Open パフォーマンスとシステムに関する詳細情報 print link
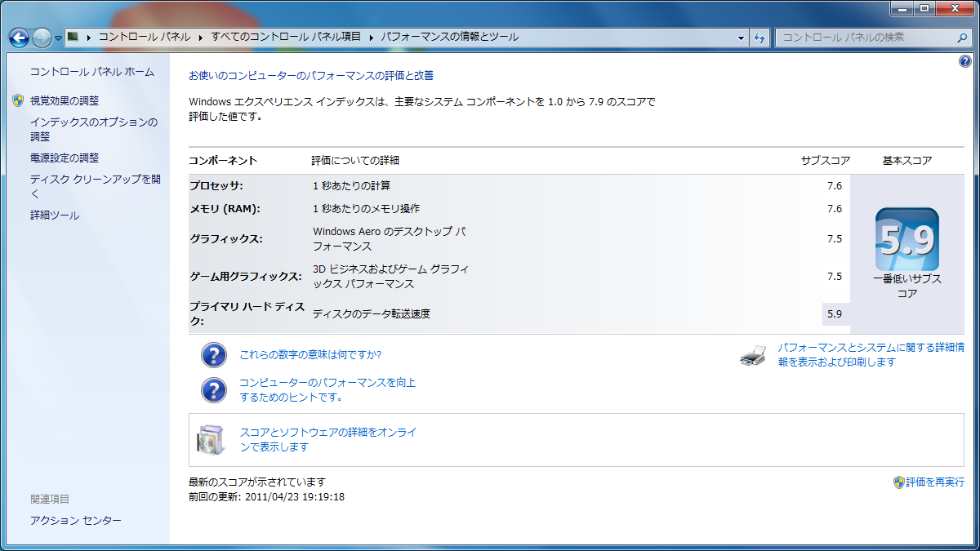980x551 pixels. pyautogui.click(x=871, y=354)
